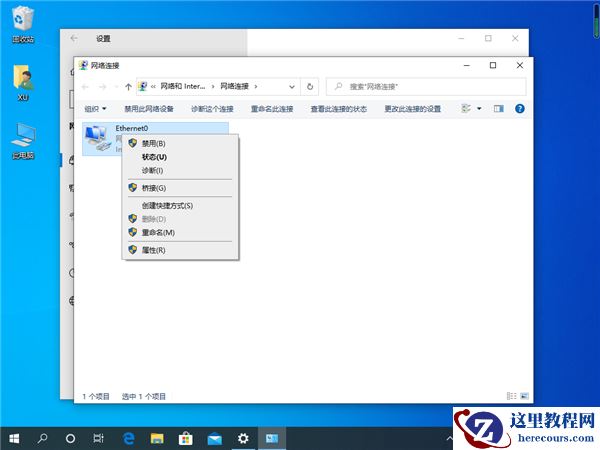Switch to large icons view in status bar
The height and width of the screenshot is (450, 600).
pos(524,396)
